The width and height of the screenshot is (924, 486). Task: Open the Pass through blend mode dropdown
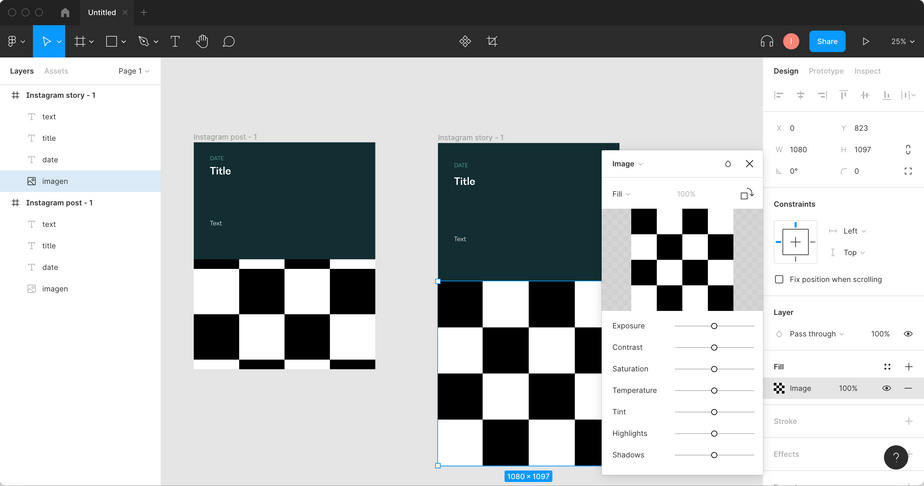816,334
